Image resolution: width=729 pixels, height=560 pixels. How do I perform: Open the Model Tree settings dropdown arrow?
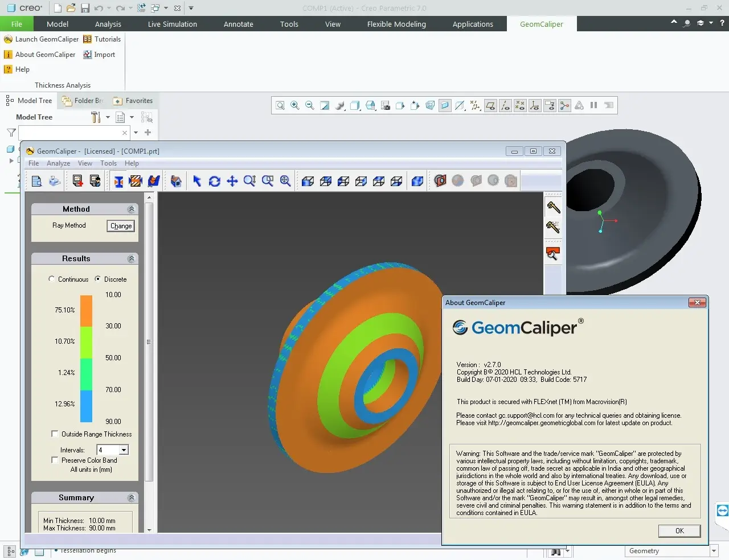108,117
